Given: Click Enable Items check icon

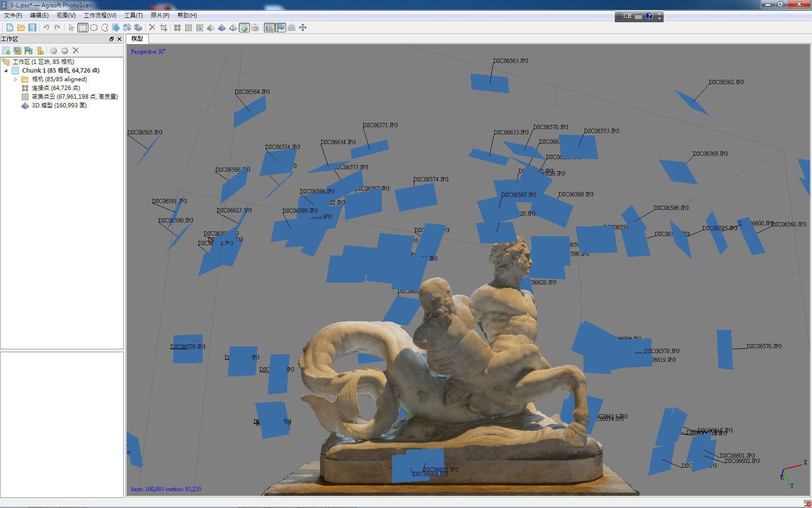Looking at the screenshot, I should point(54,50).
